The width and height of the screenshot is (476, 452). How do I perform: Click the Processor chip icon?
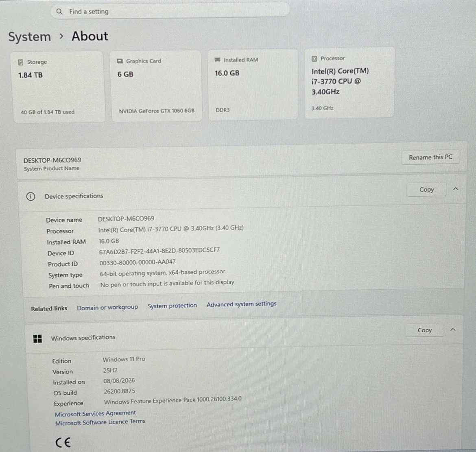pos(314,59)
